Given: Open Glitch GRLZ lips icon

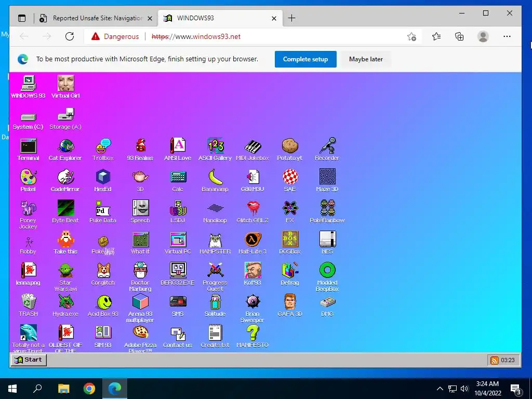Looking at the screenshot, I should click(x=252, y=212).
